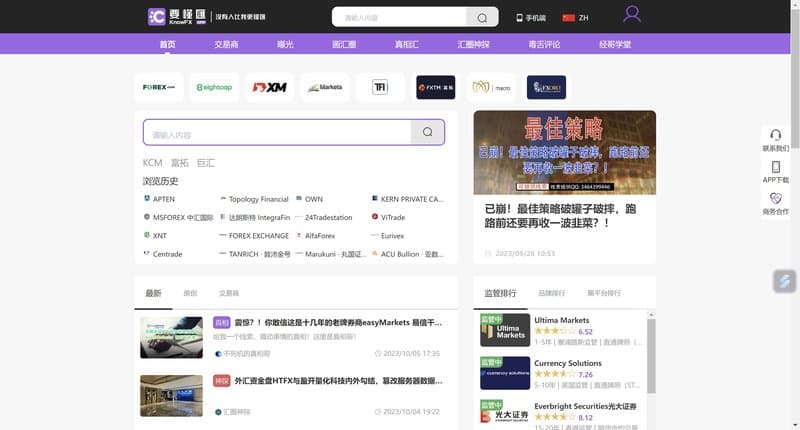This screenshot has width=800, height=430.
Task: Click the contact us headset icon
Action: [x=776, y=135]
